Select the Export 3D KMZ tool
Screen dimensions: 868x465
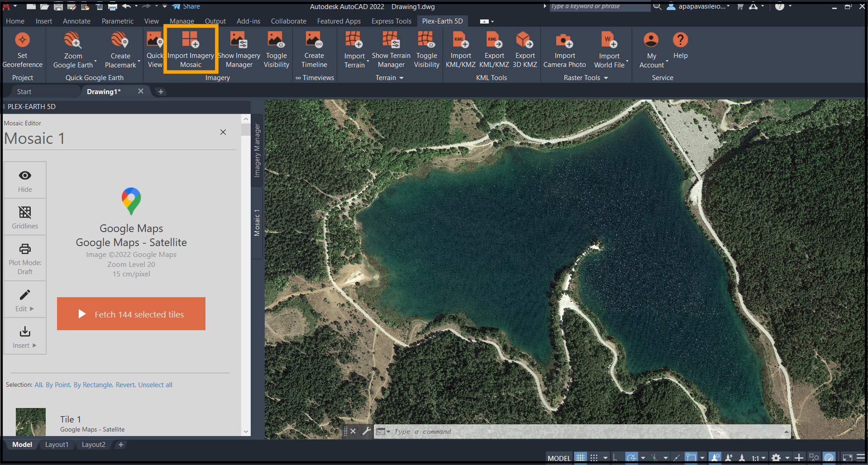point(524,50)
